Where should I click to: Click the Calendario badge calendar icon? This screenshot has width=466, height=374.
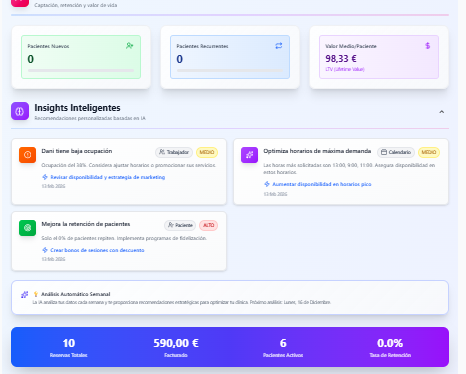(384, 152)
